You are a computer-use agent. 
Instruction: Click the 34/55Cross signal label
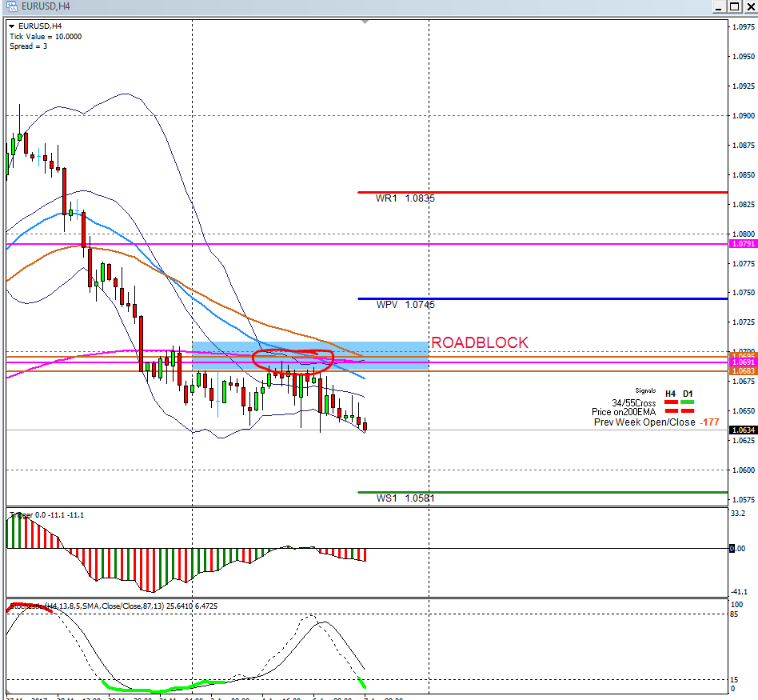634,403
